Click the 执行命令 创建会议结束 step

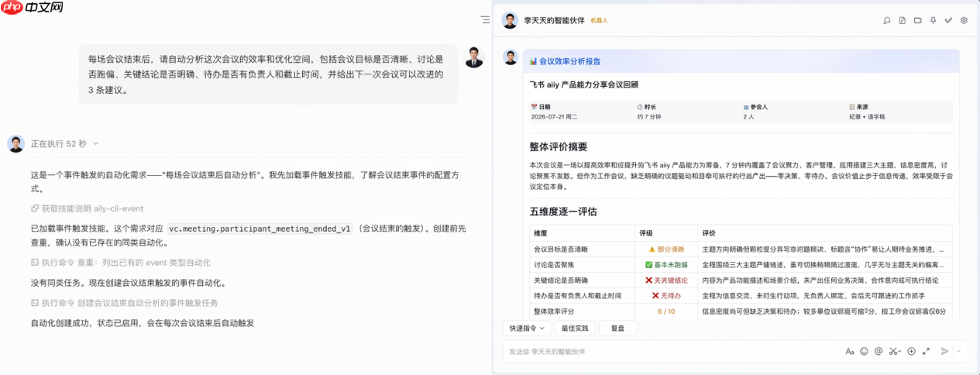tap(124, 303)
